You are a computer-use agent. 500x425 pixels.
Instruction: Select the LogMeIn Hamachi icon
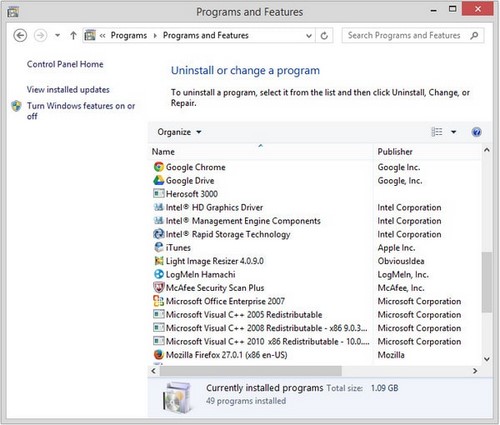[x=158, y=274]
